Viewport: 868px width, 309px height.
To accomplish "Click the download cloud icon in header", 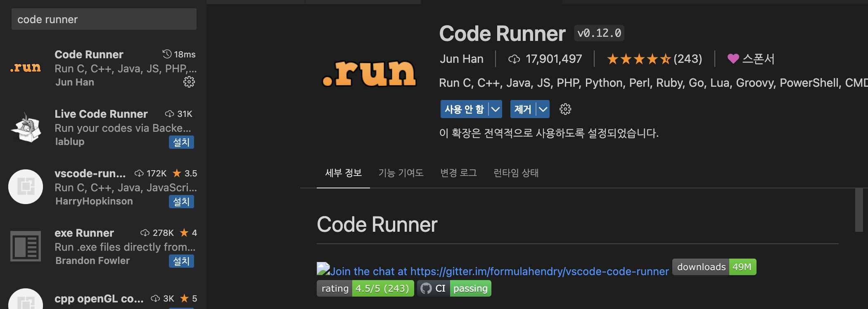I will pos(514,59).
